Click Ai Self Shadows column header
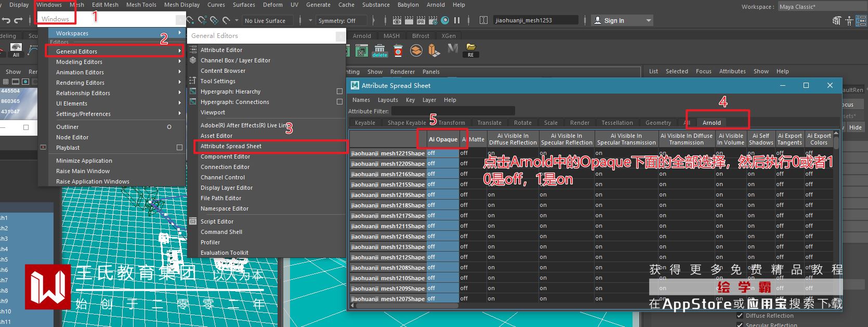This screenshot has width=868, height=327. [761, 139]
